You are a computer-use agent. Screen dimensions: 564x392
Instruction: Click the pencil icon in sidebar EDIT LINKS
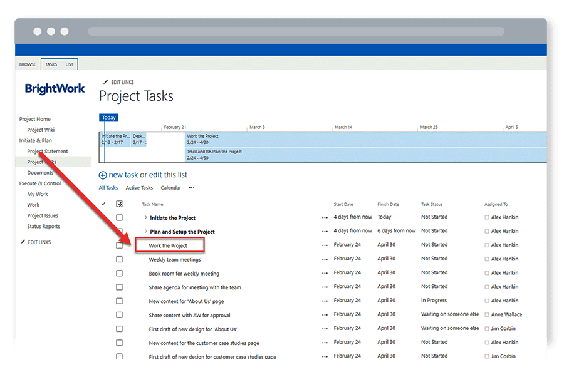(x=23, y=242)
